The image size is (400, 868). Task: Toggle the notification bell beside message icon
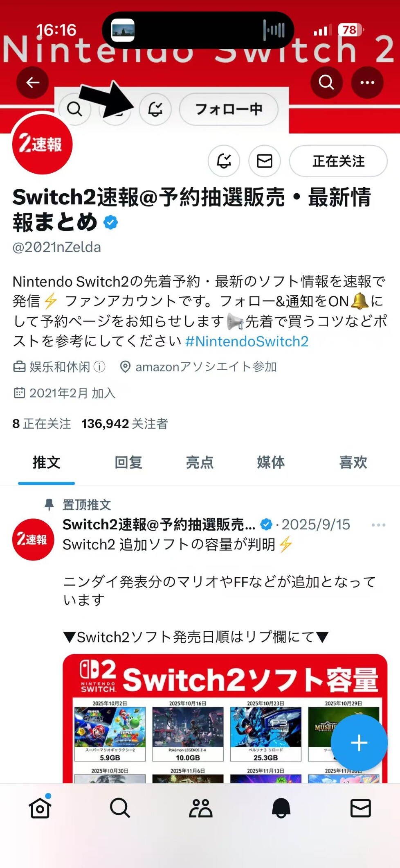coord(224,161)
